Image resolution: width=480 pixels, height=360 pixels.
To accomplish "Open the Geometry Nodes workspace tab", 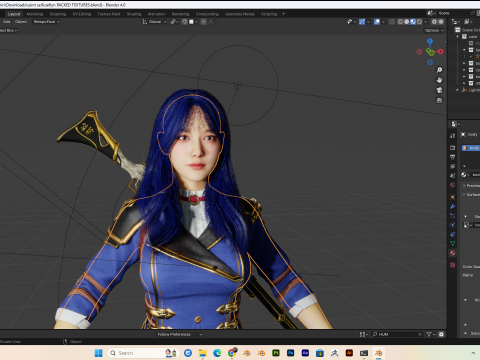I will pyautogui.click(x=239, y=14).
